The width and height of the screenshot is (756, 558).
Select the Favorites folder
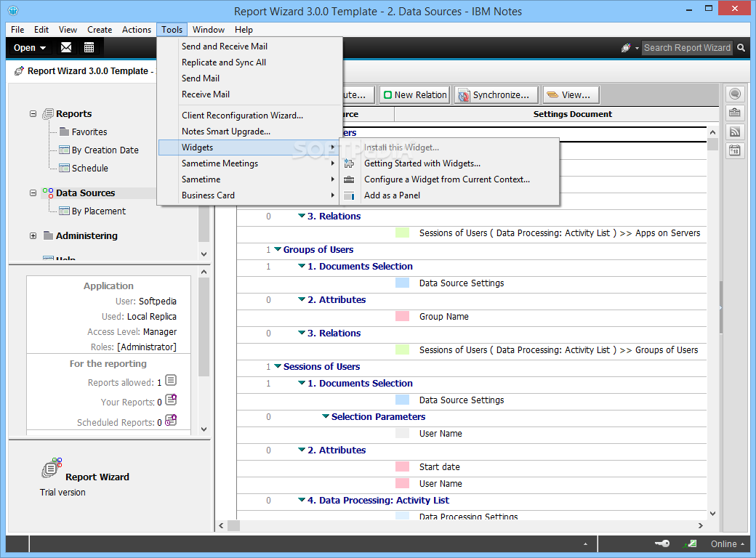click(89, 132)
